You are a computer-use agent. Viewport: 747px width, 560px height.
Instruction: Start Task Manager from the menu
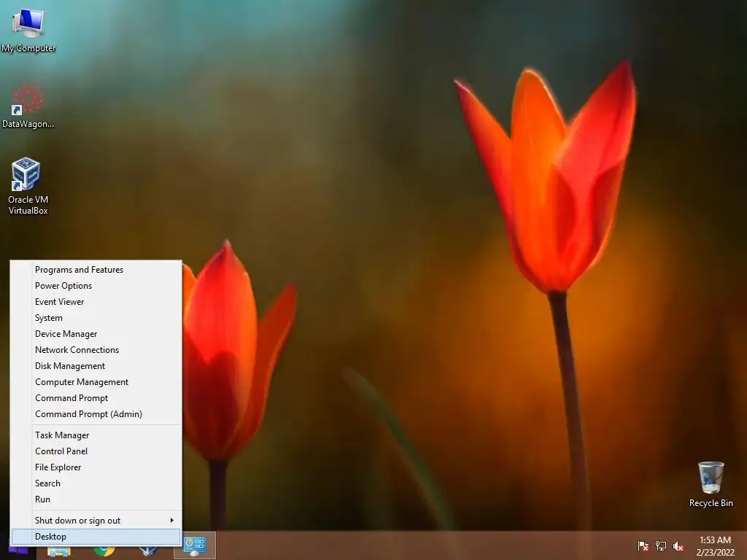tap(96, 435)
